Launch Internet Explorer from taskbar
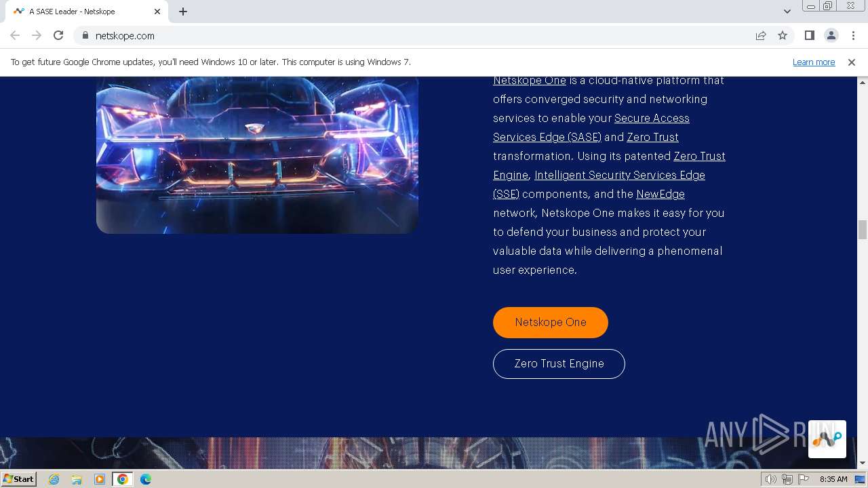 point(54,479)
